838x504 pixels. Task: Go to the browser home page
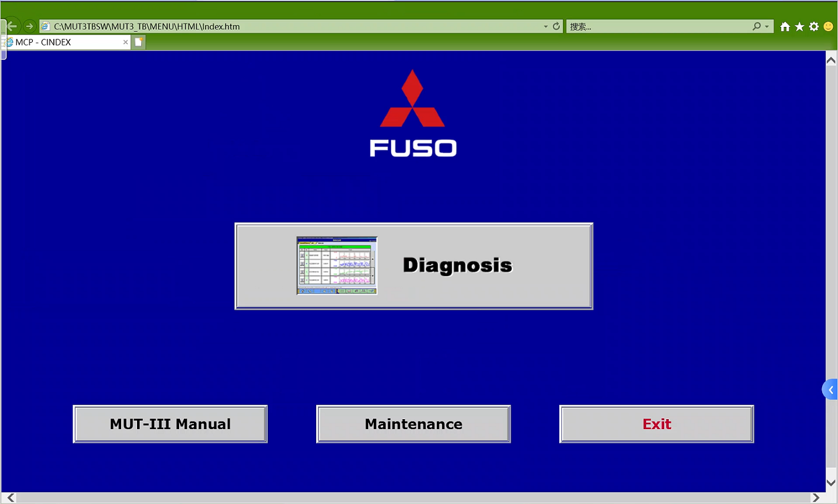click(x=785, y=26)
